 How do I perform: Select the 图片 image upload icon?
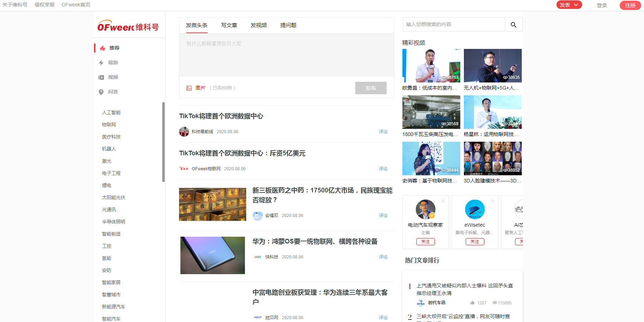189,88
